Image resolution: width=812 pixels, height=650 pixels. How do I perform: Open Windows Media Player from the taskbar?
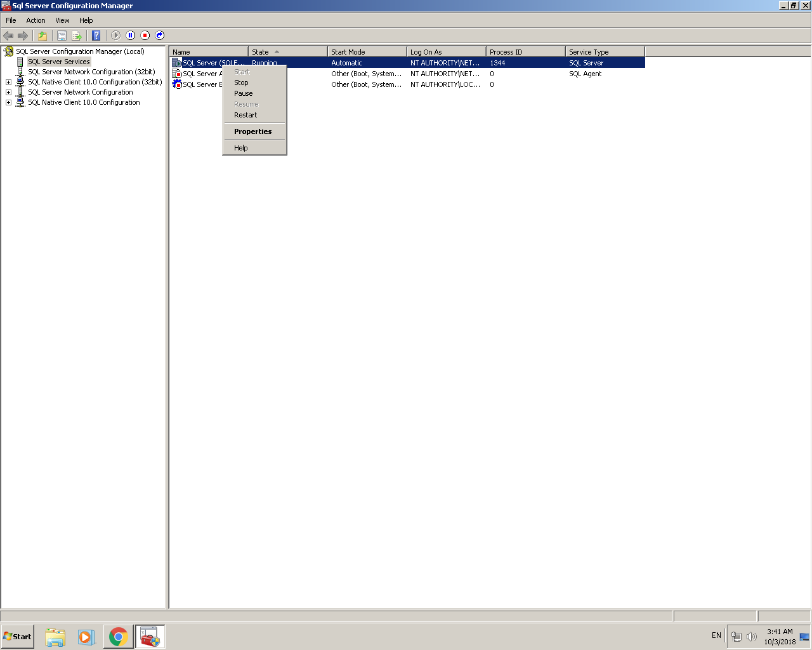pos(86,637)
